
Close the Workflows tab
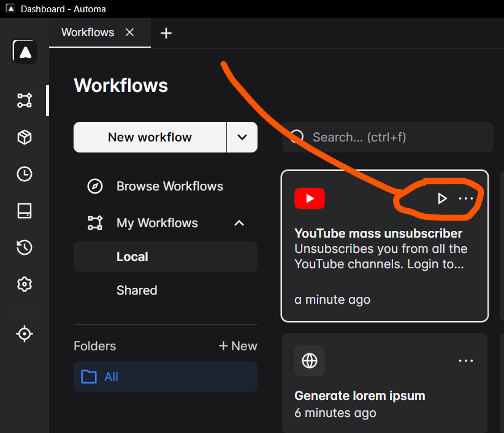(x=129, y=32)
